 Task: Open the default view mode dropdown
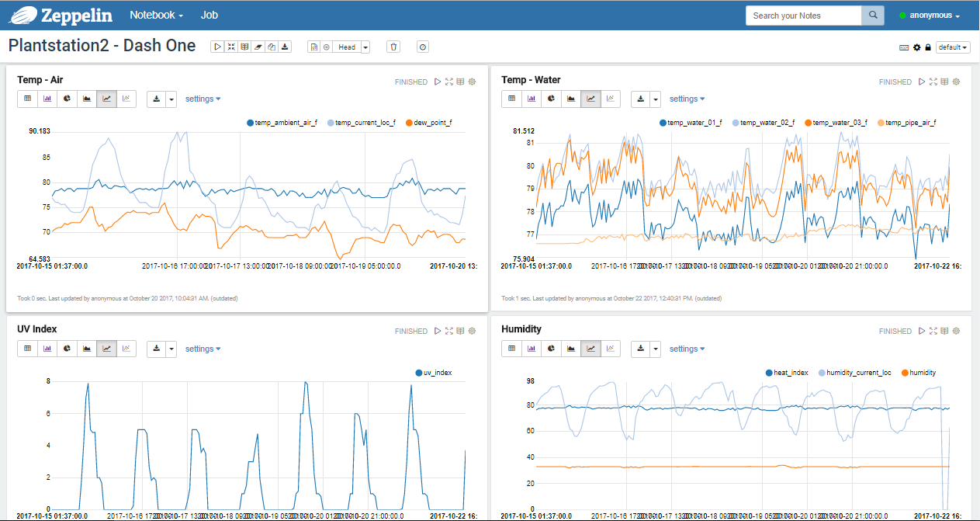[953, 47]
